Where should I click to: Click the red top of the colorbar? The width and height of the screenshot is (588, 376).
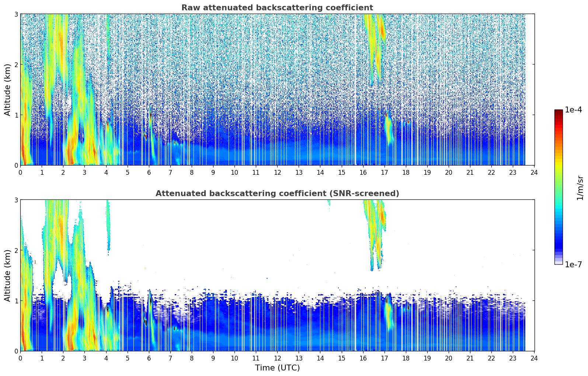tap(558, 112)
